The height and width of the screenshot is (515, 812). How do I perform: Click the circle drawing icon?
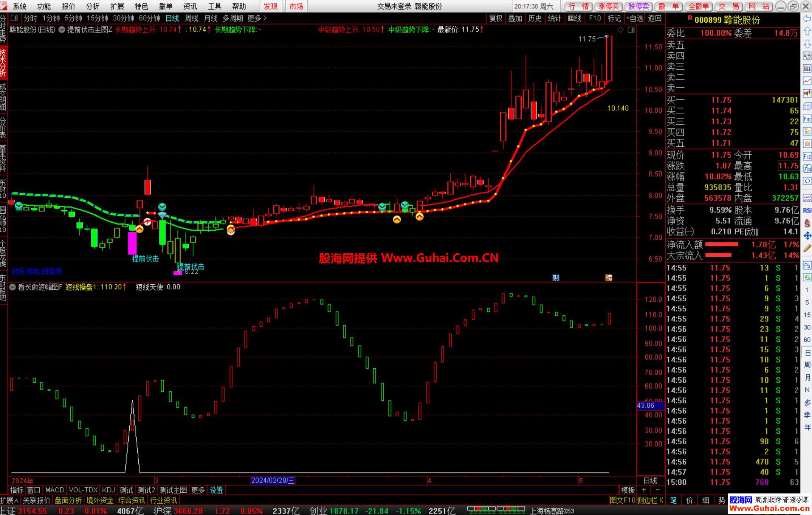[x=807, y=181]
